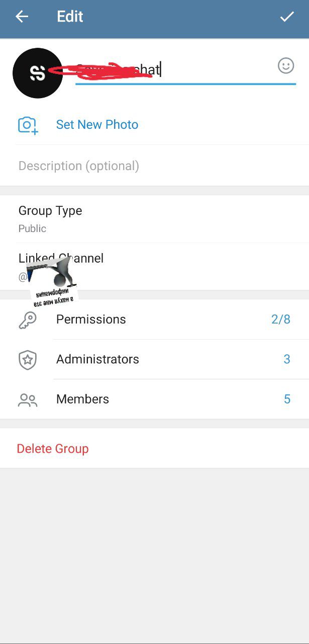Tap the people icon beside Members
The width and height of the screenshot is (309, 644).
(28, 399)
